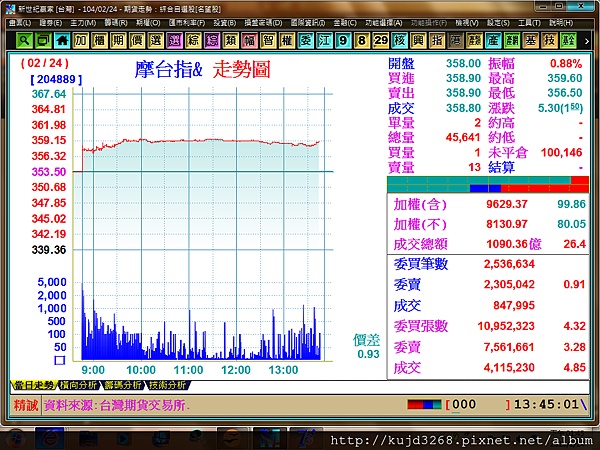This screenshot has height=450, width=600.
Task: Open the 說明(H) help menu
Action: [561, 23]
